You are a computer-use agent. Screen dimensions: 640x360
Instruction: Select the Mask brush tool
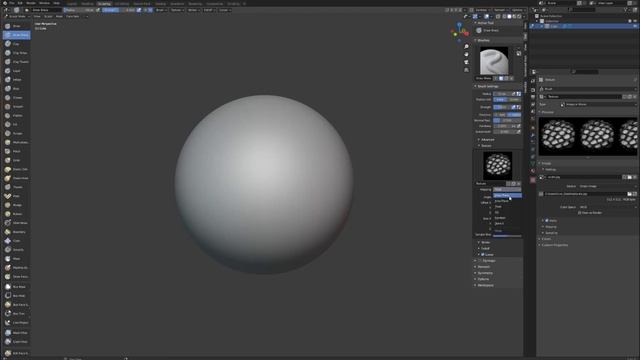pos(16,259)
